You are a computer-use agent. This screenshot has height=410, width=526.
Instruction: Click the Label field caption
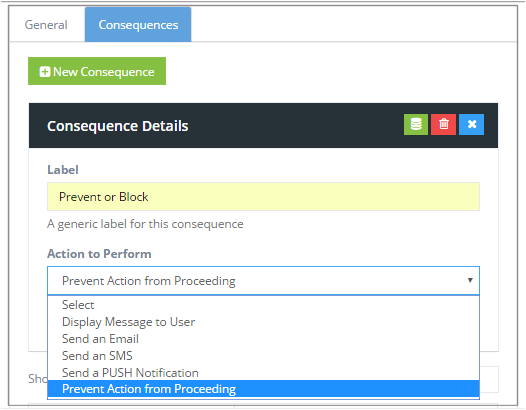[63, 170]
